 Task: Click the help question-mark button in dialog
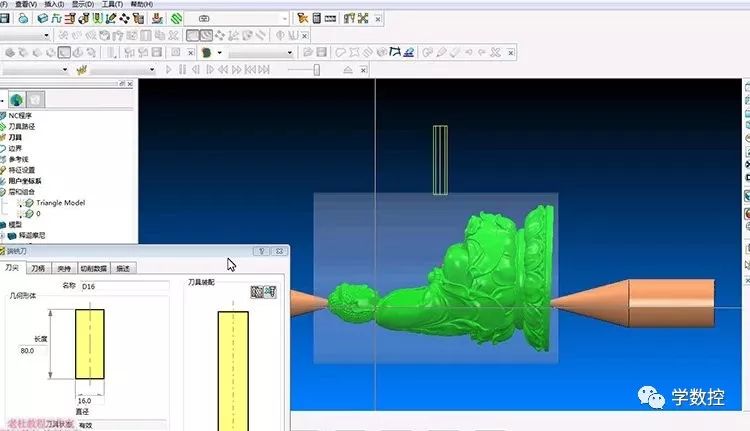[259, 252]
